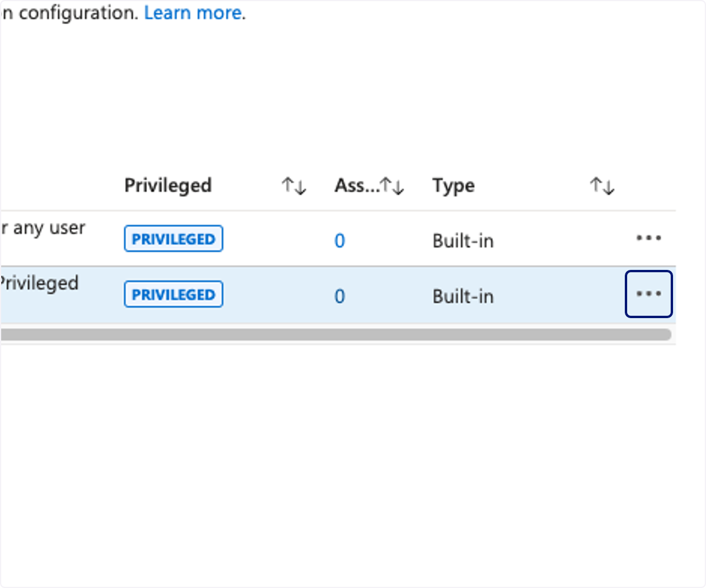Click the horizontal scrollbar below the table
706x588 pixels.
(335, 335)
